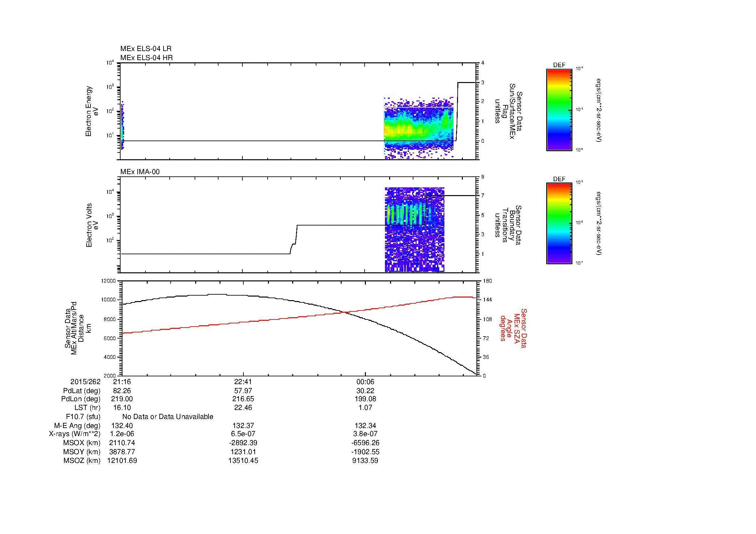The width and height of the screenshot is (756, 534).
Task: Click the 'PdLat (deg)' row label
Action: click(x=82, y=391)
